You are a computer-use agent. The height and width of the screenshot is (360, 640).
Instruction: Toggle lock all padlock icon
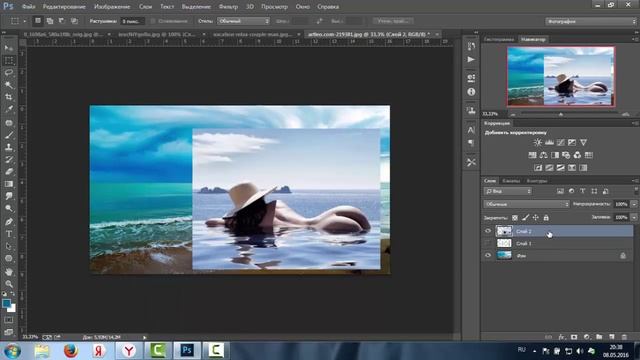coord(546,218)
